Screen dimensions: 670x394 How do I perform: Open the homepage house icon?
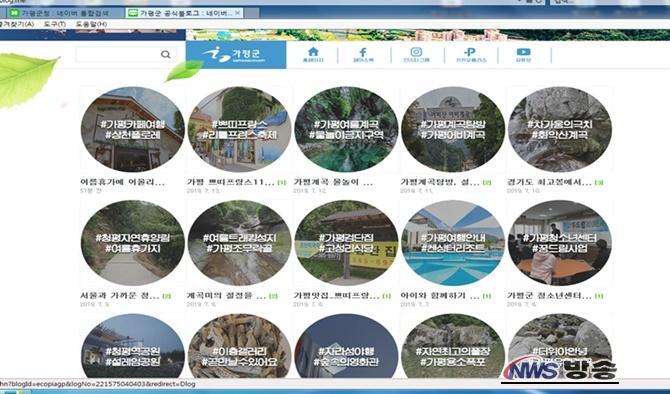pyautogui.click(x=313, y=55)
